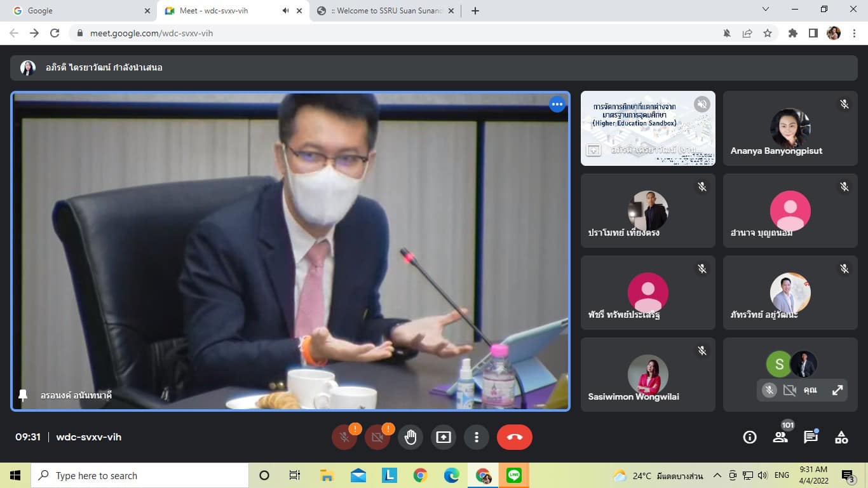Open the three-dot more options menu
Viewport: 868px width, 488px height.
[x=476, y=437]
